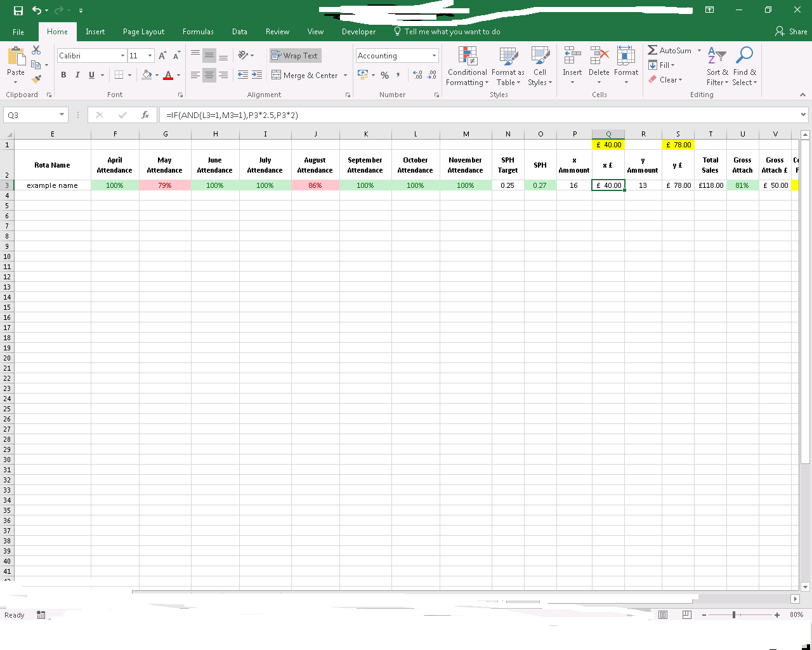Toggle Bold formatting
The width and height of the screenshot is (812, 650).
point(63,75)
